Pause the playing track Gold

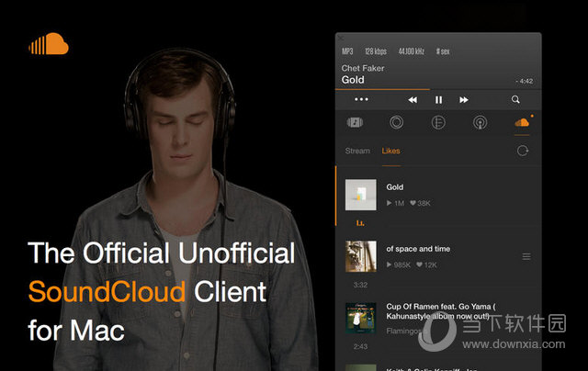[438, 100]
